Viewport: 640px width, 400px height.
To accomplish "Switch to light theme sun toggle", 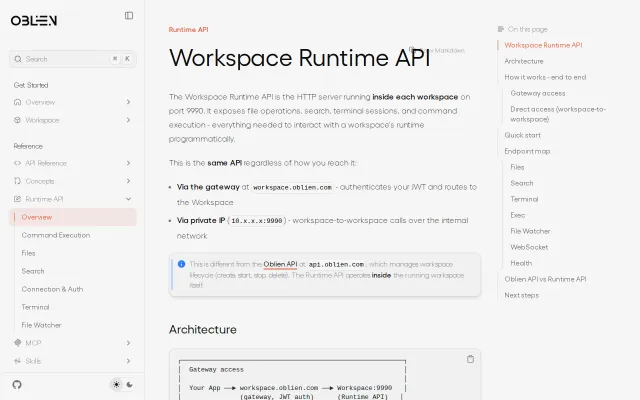I will [117, 384].
